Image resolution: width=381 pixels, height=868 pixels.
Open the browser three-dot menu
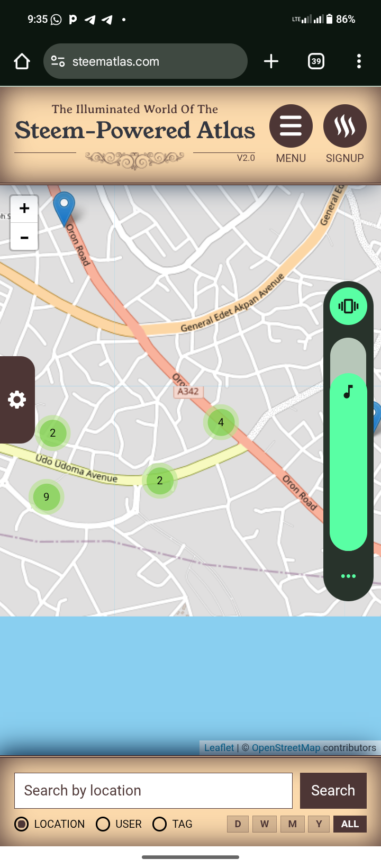359,61
